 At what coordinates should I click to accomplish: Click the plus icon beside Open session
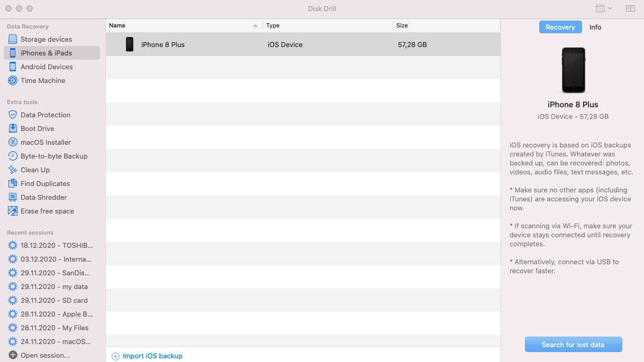[13, 355]
